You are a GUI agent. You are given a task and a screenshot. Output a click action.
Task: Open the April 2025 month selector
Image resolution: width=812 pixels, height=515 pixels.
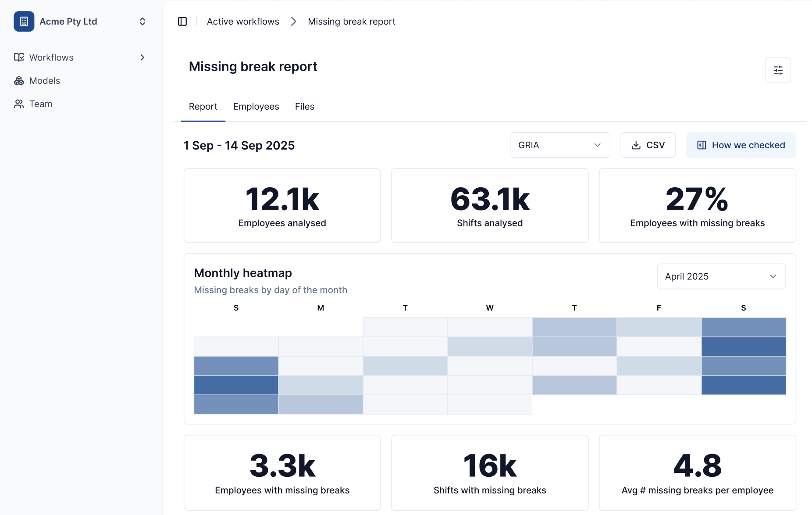point(721,276)
